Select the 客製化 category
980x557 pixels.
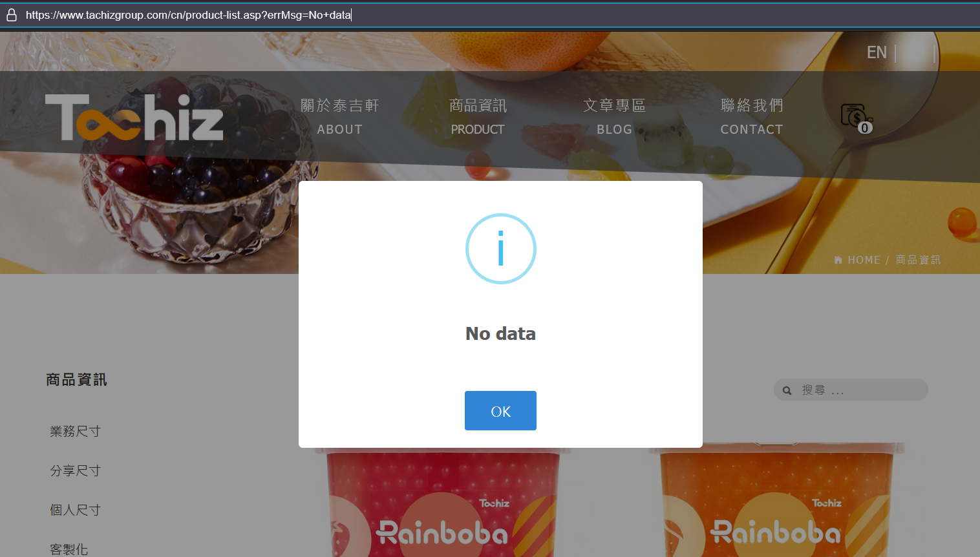click(x=69, y=549)
